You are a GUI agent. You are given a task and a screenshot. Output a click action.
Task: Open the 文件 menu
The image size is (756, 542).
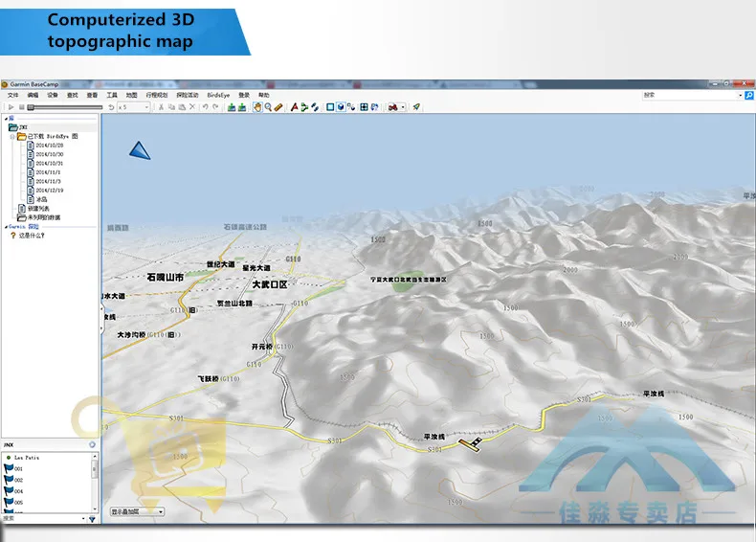pos(13,95)
